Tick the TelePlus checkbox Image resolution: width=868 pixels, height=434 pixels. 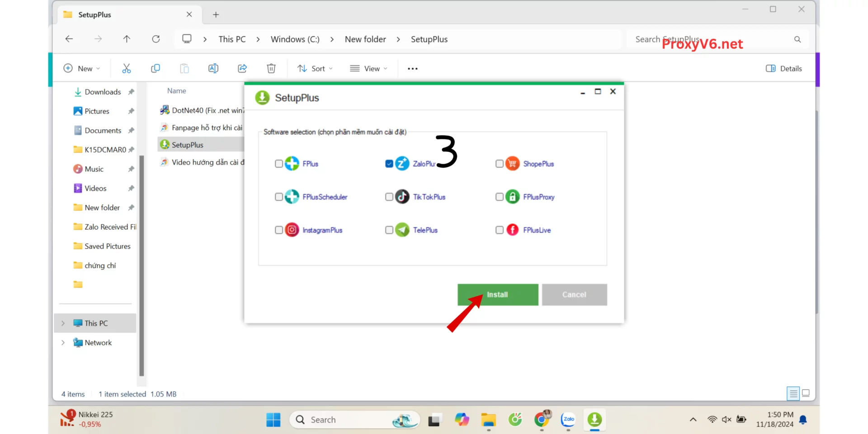point(389,230)
